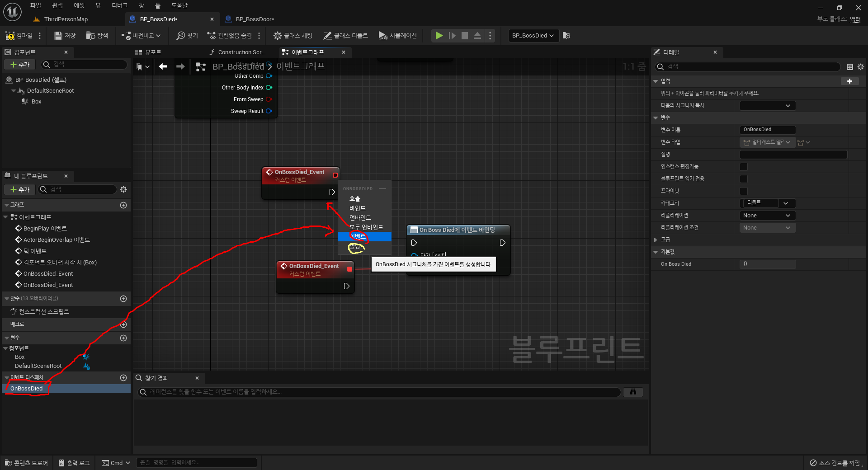Click the parent class Actor (액터) link
This screenshot has width=868, height=470.
855,19
